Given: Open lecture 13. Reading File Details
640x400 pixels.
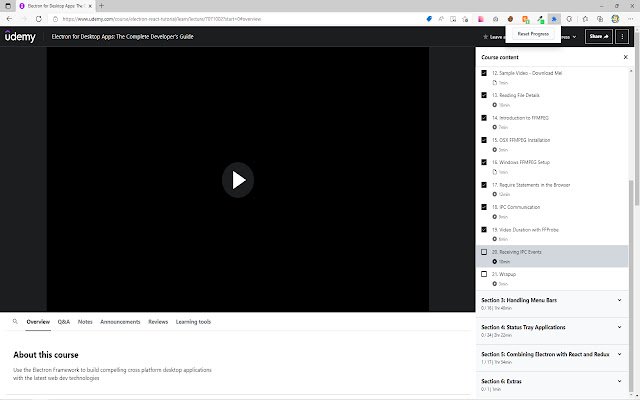Looking at the screenshot, I should (516, 95).
